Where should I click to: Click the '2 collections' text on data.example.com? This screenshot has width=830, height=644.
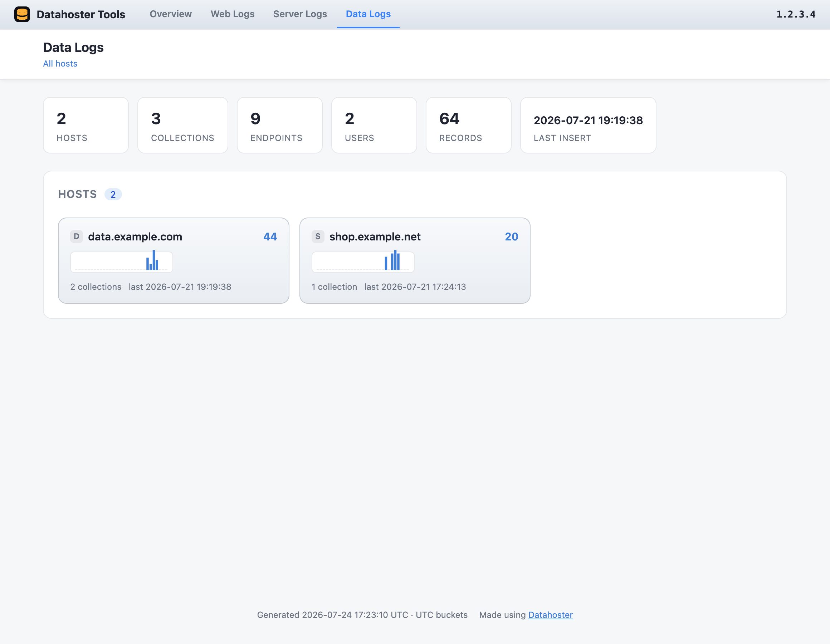click(96, 287)
